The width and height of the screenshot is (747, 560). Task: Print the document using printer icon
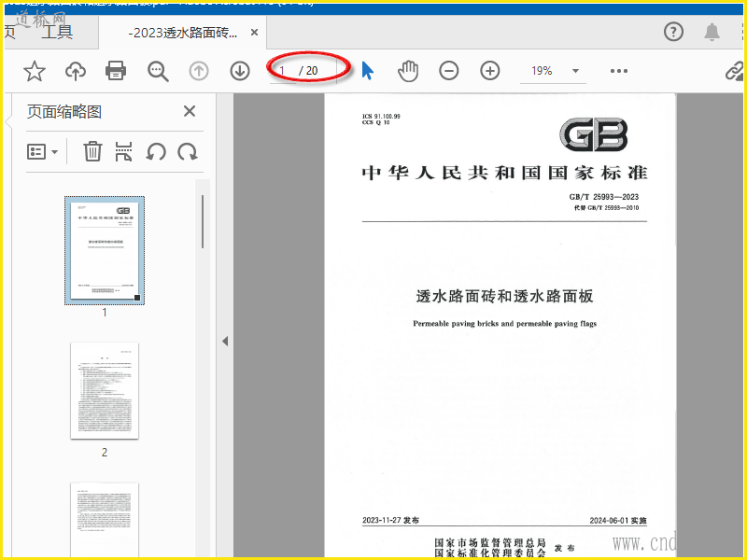tap(116, 71)
